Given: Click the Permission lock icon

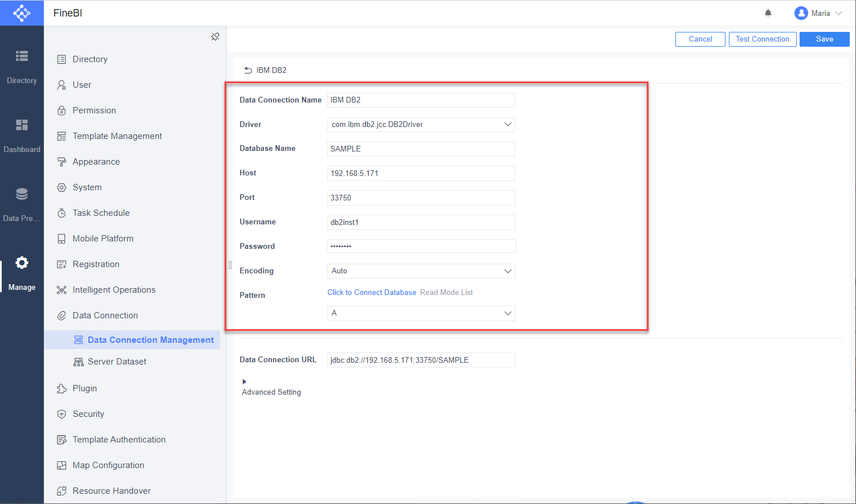Looking at the screenshot, I should coord(62,110).
